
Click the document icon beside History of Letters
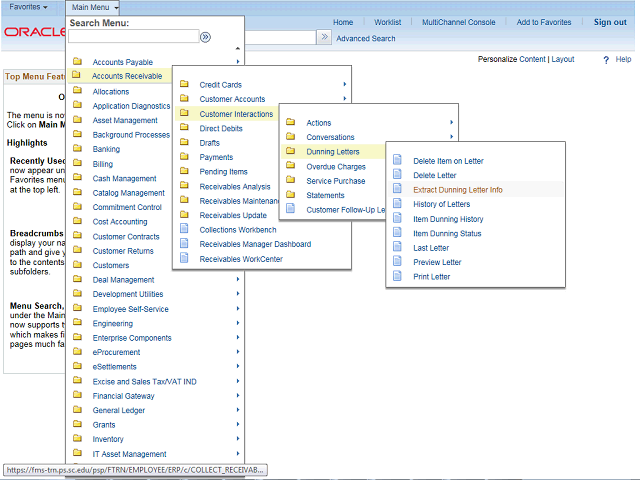click(397, 203)
